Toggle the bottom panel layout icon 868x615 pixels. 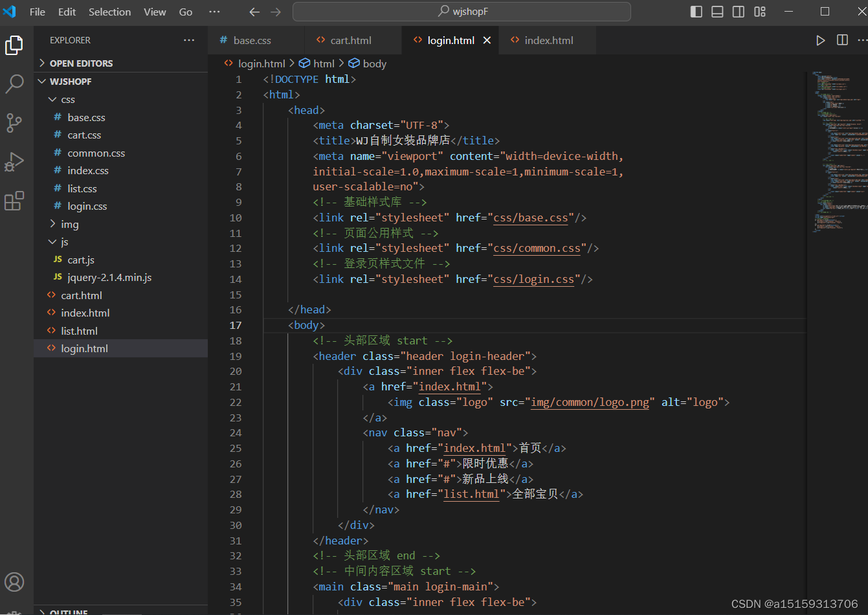pyautogui.click(x=717, y=12)
